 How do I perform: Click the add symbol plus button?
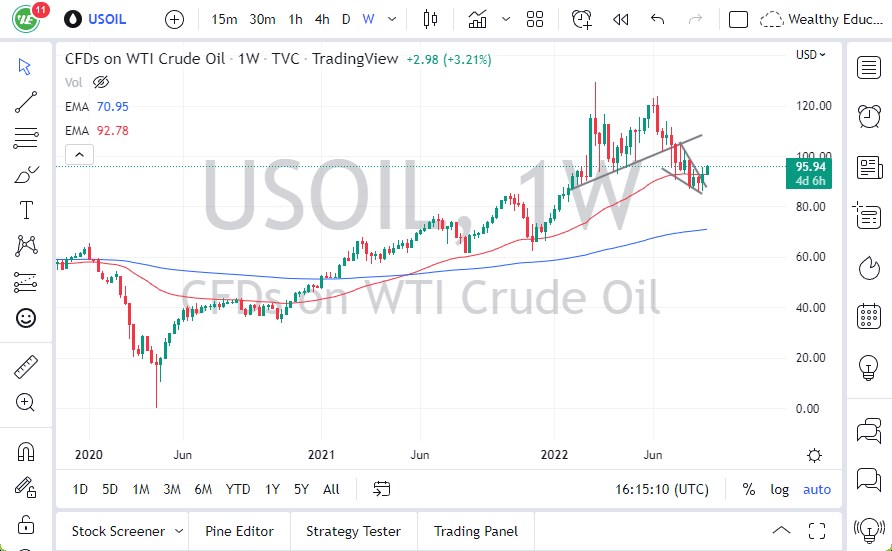(174, 20)
